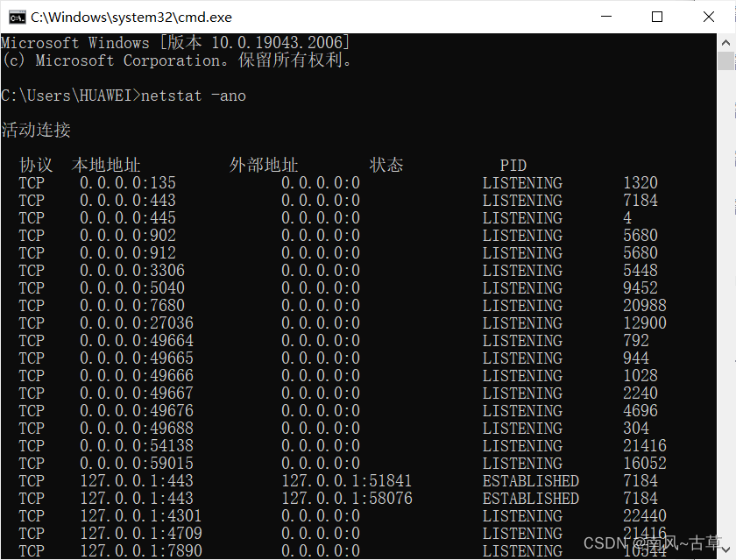Minimize the cmd.exe window
This screenshot has height=560, width=736.
tap(606, 17)
